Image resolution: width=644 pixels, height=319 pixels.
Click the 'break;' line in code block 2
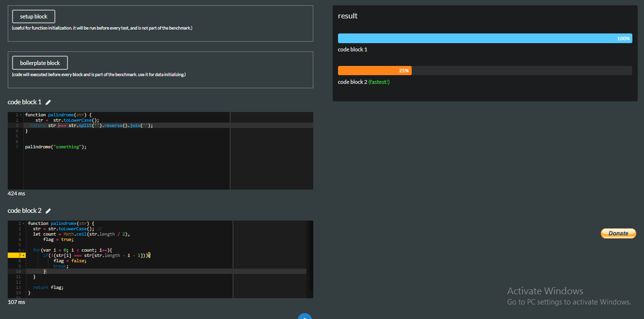[x=61, y=266]
